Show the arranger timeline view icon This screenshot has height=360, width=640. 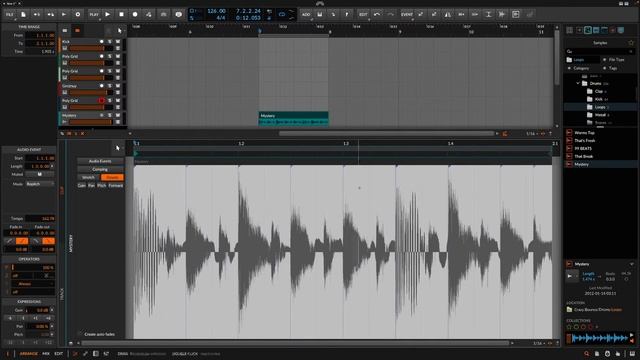point(77,31)
